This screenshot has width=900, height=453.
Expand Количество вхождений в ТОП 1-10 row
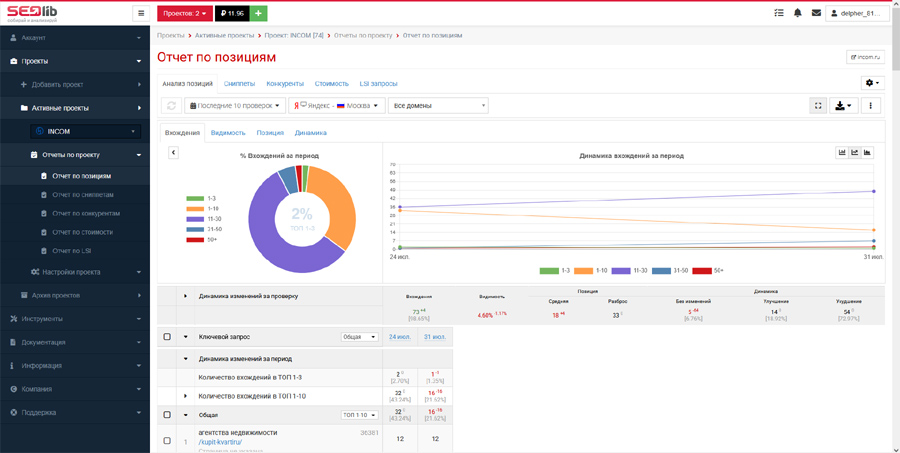pyautogui.click(x=185, y=396)
